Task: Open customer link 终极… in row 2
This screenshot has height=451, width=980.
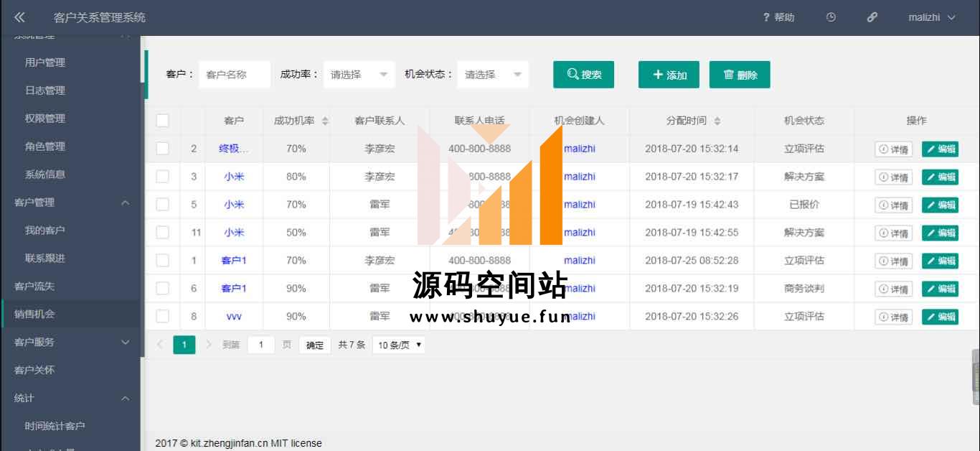Action: (x=234, y=149)
